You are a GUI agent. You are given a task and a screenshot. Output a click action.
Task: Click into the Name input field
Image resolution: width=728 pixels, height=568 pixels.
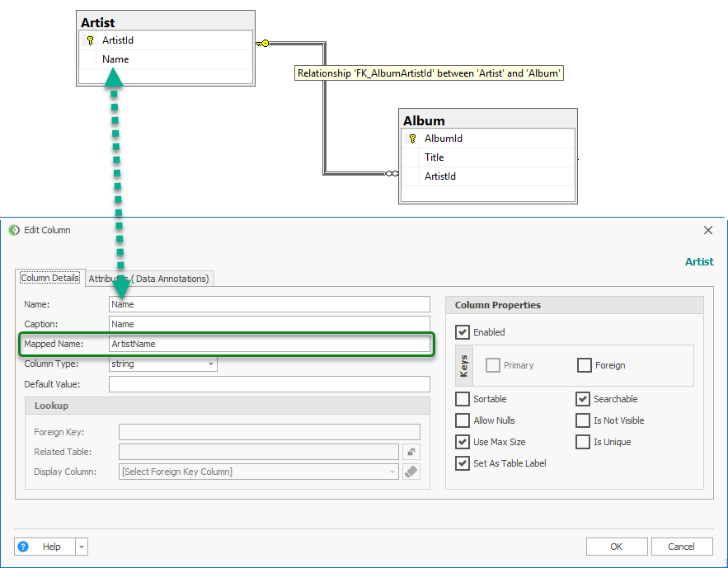(x=270, y=304)
